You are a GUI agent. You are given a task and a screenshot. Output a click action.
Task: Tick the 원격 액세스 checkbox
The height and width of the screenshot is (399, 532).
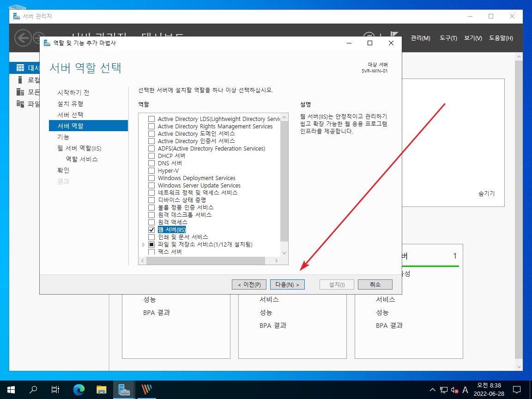tap(151, 222)
